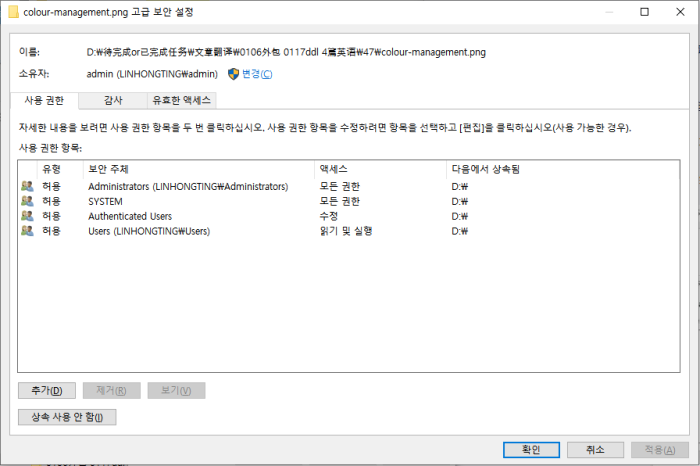Click the 상속 사용 안 함(I) button
The width and height of the screenshot is (700, 466).
pos(67,417)
